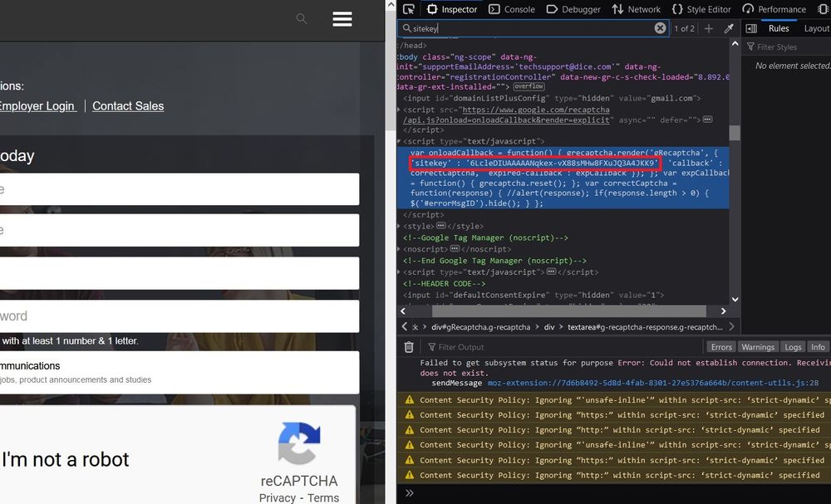Viewport: 831px width, 504px height.
Task: Expand the recaptcha api.js script node arrow
Action: (399, 110)
